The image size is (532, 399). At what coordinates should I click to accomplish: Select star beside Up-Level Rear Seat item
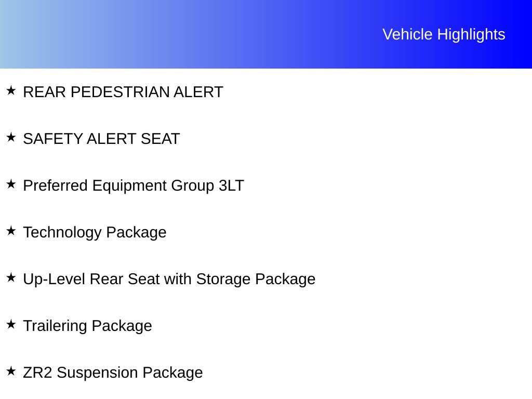click(11, 278)
